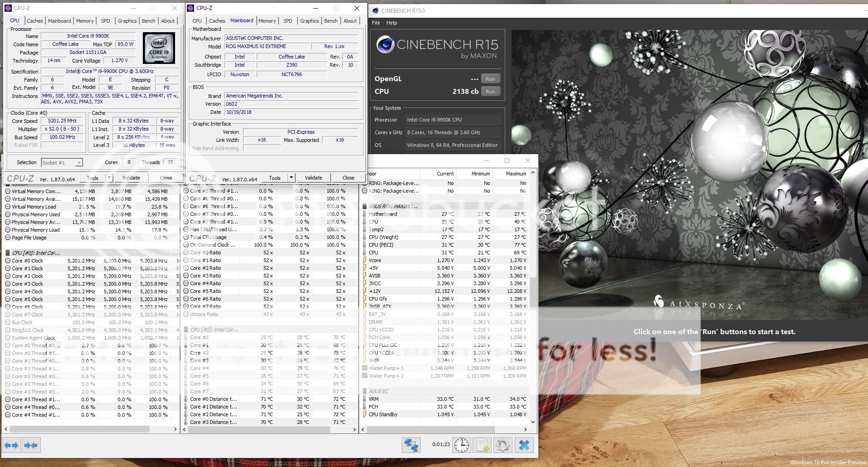Image resolution: width=868 pixels, height=467 pixels.
Task: Click CPU Standby voltage icon
Action: pos(365,414)
